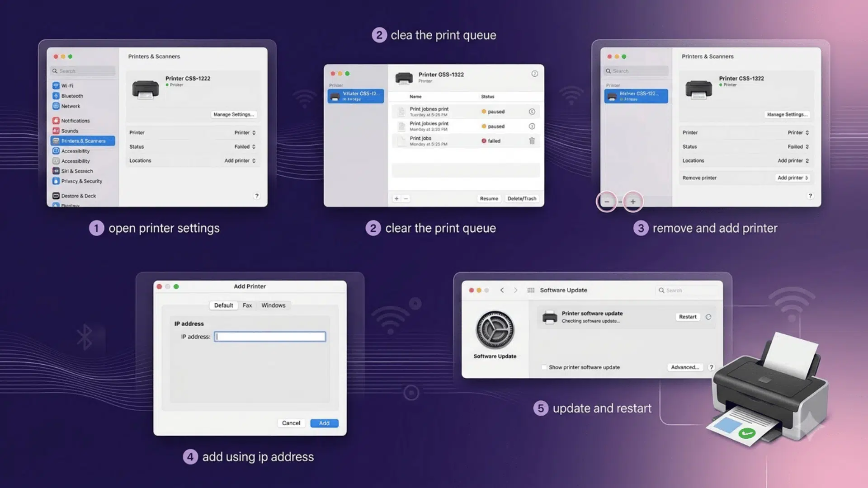Switch to the Windows tab in Add Printer
The height and width of the screenshot is (488, 868).
(x=274, y=305)
